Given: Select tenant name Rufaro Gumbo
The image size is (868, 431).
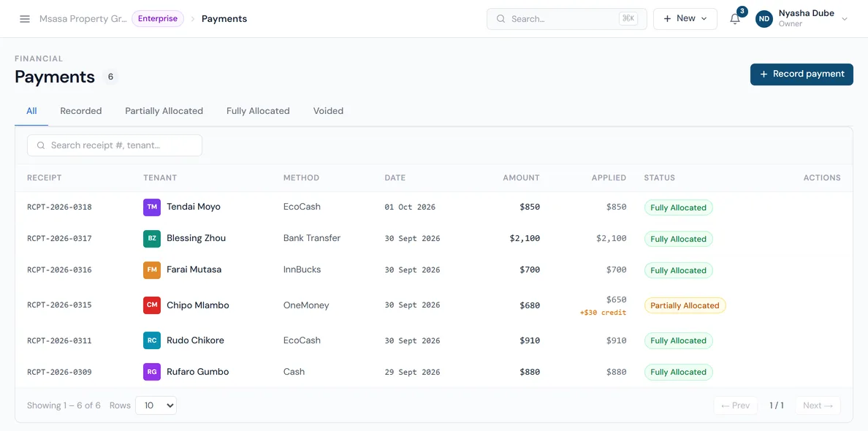Looking at the screenshot, I should tap(197, 372).
